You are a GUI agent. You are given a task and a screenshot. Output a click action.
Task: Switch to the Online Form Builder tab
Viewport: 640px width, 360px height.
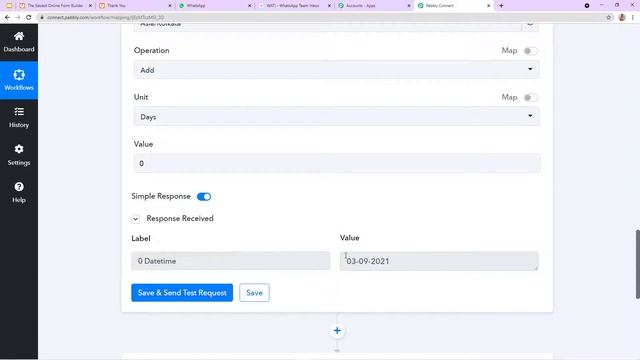coord(56,6)
